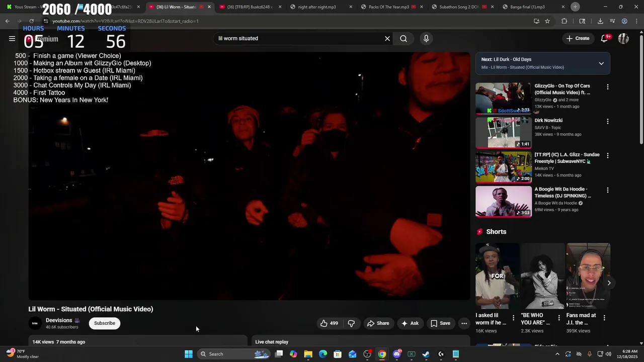Open Windows Start menu
The image size is (644, 362).
pyautogui.click(x=188, y=354)
